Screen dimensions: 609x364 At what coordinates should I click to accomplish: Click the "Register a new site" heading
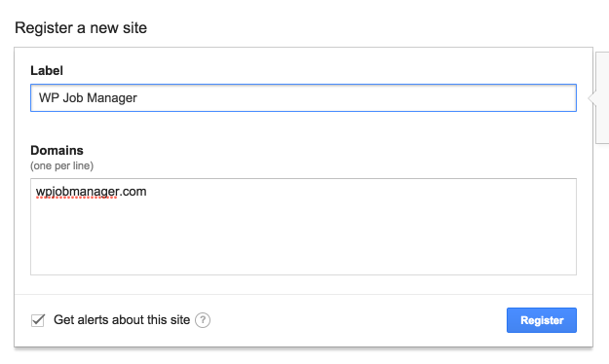81,28
